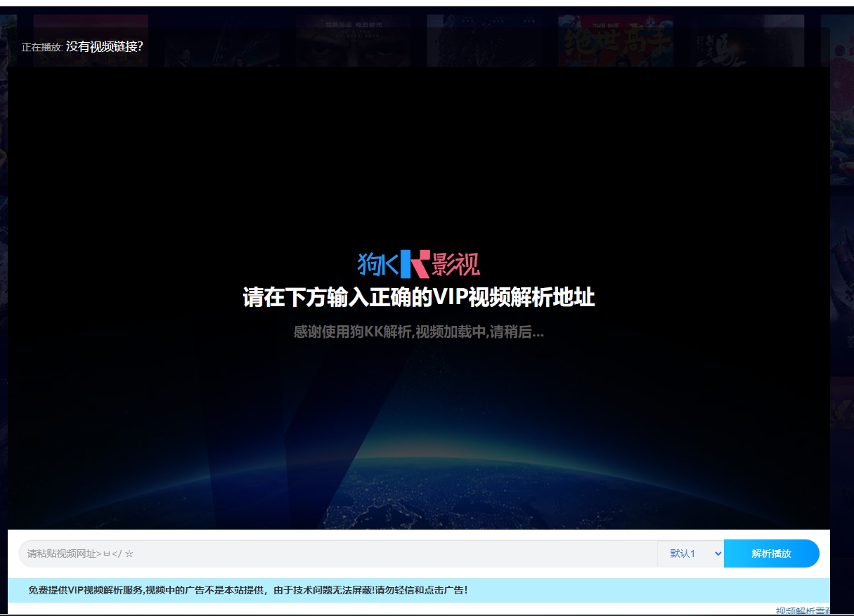854x616 pixels.
Task: Focus the 请粘贴视频网址 URL input field
Action: [x=338, y=553]
